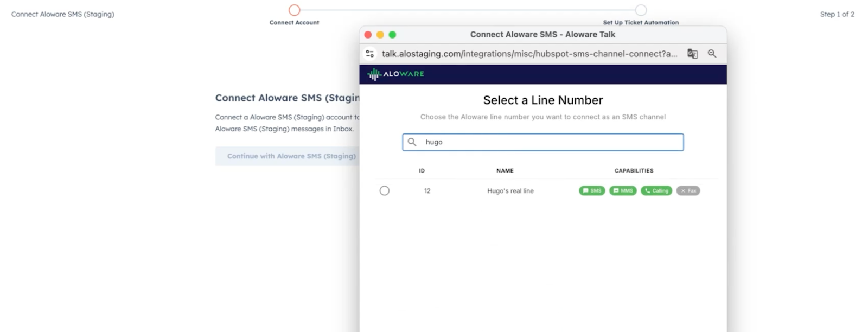Click the line number search field
The height and width of the screenshot is (332, 868).
click(x=542, y=142)
